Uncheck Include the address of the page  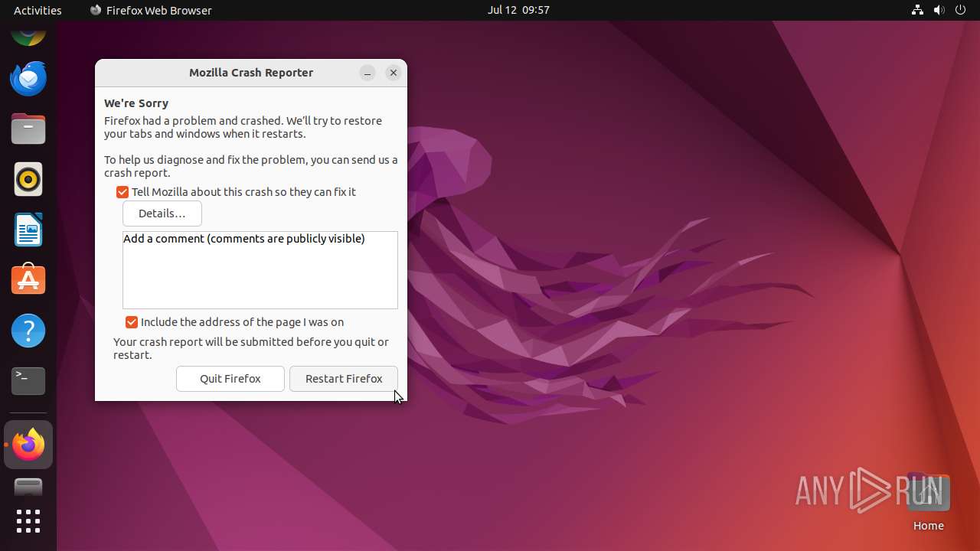tap(132, 322)
